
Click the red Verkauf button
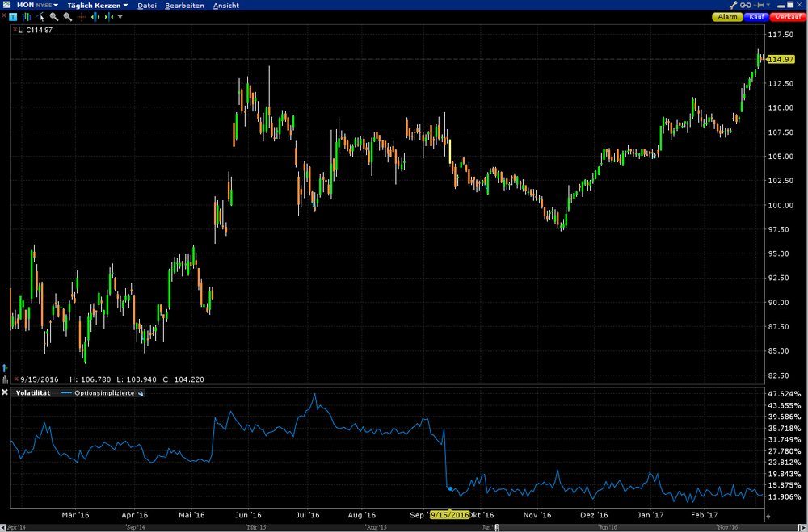(x=788, y=17)
